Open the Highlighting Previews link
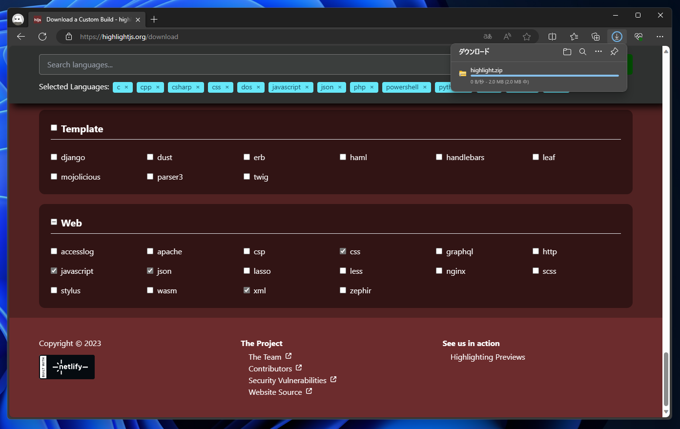Viewport: 680px width, 429px height. point(487,357)
